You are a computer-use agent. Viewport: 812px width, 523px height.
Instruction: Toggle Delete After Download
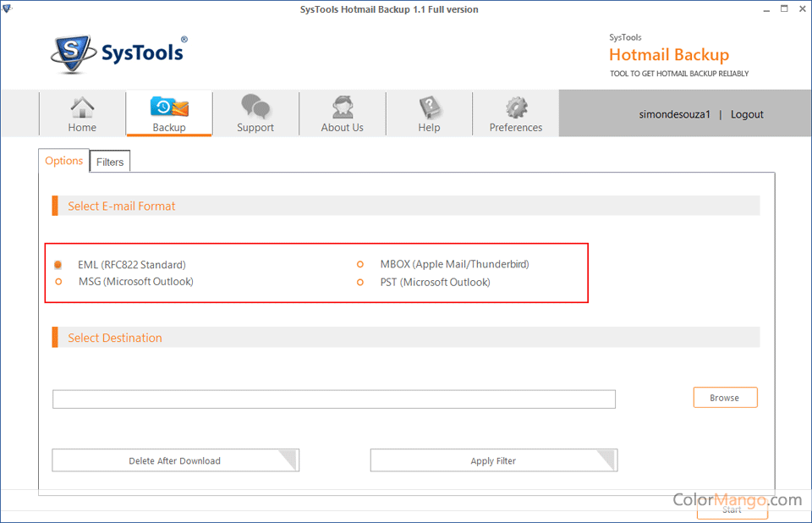(175, 461)
